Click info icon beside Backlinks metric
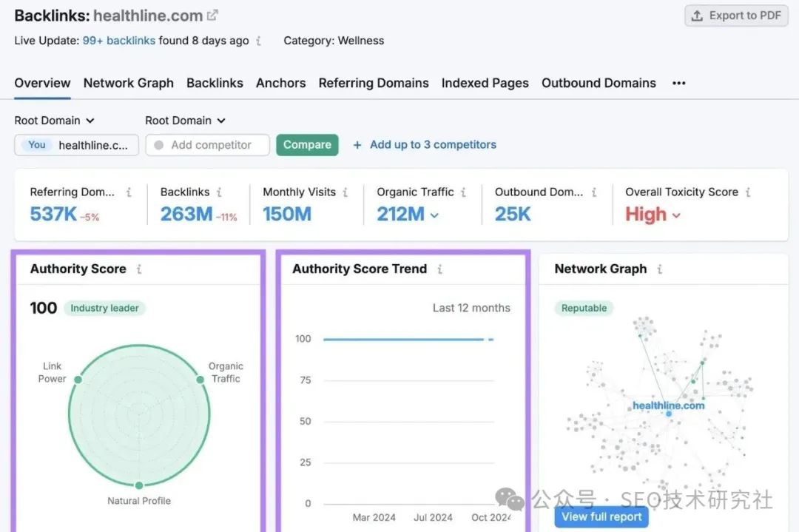The height and width of the screenshot is (532, 799). coord(219,192)
